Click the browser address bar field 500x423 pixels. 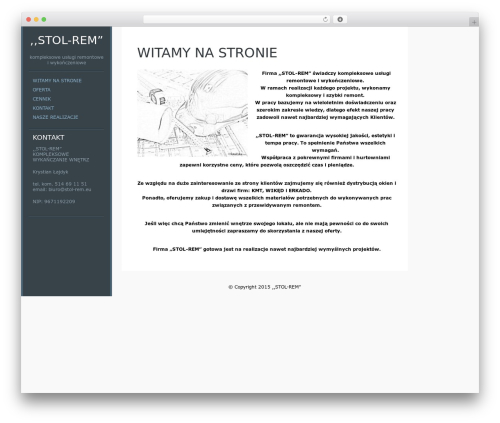237,20
